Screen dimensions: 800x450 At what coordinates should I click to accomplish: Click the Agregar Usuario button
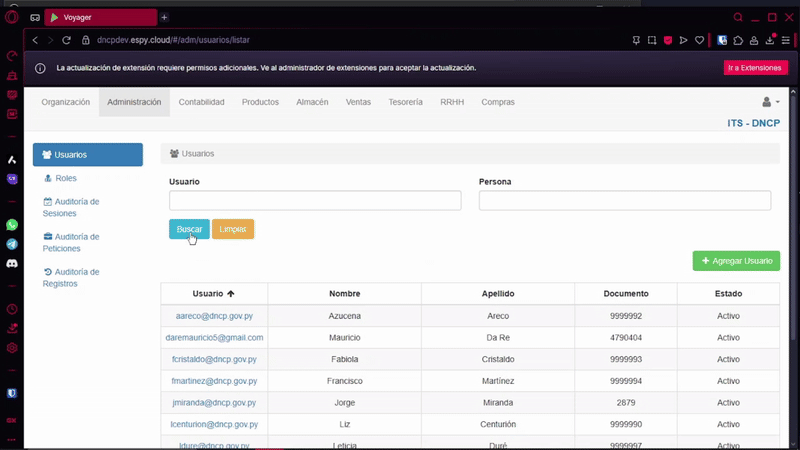[x=736, y=261]
